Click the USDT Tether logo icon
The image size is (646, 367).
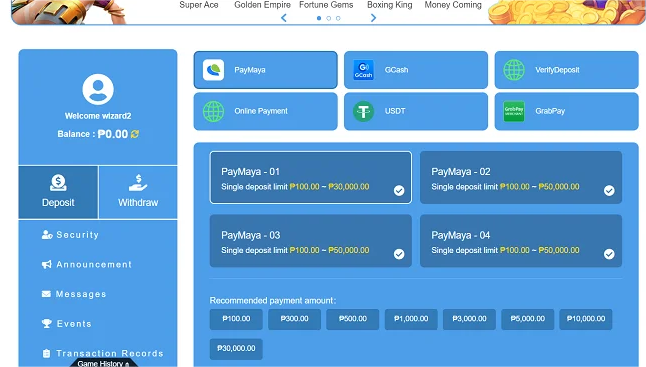(x=363, y=111)
